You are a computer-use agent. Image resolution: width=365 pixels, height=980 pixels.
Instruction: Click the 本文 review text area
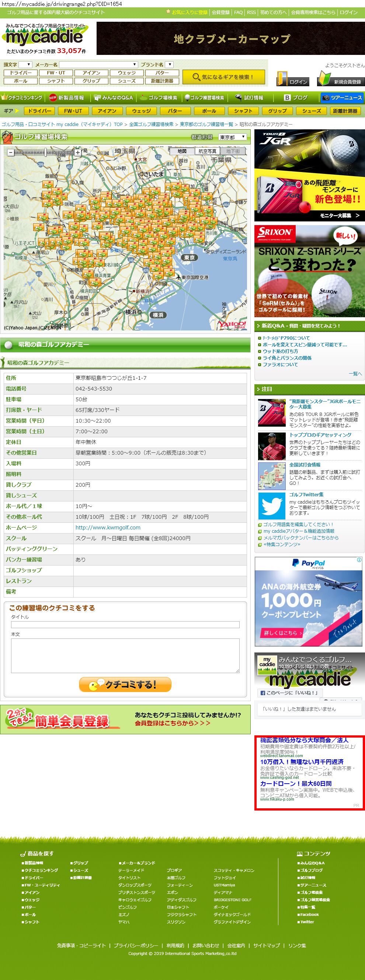pyautogui.click(x=125, y=655)
